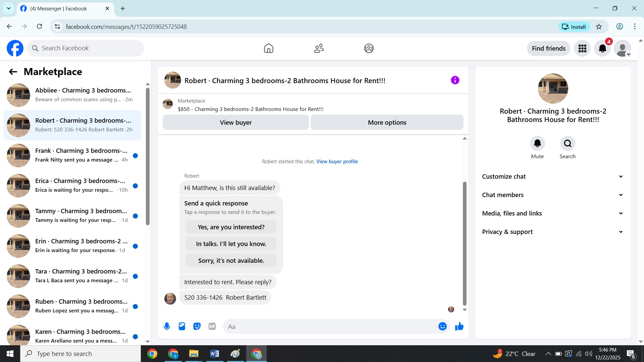Click the voice clip microphone icon

point(167,326)
